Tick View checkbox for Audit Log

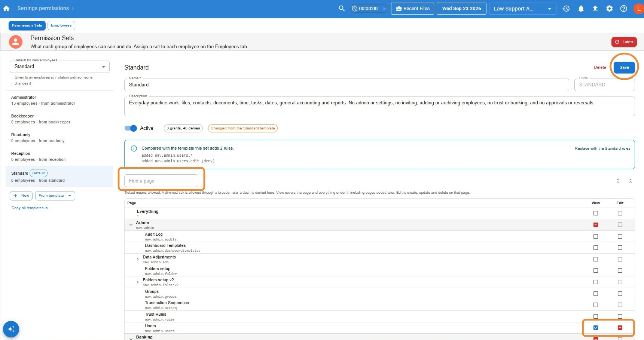point(596,236)
